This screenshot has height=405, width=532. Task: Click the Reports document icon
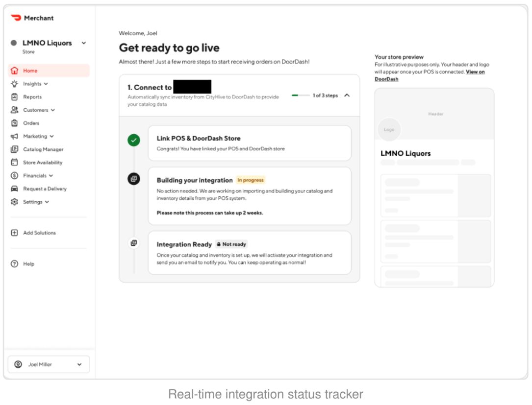tap(14, 97)
